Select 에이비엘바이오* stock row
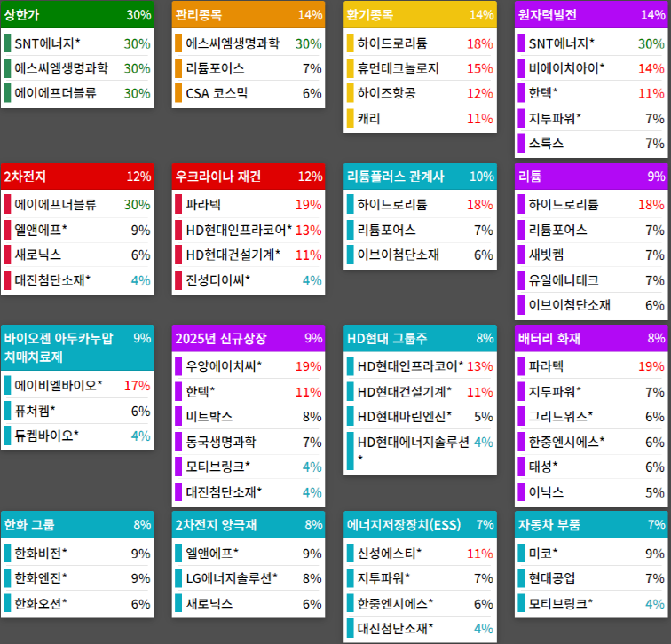This screenshot has height=644, width=671. point(77,385)
